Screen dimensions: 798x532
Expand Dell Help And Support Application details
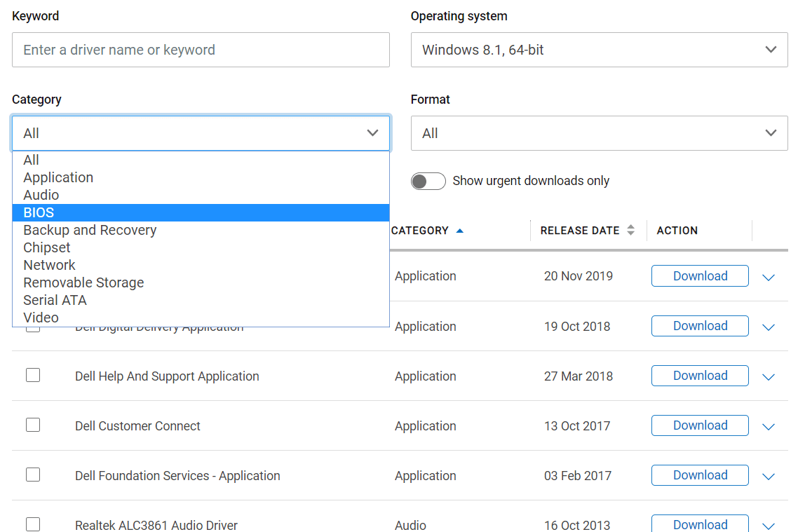769,377
